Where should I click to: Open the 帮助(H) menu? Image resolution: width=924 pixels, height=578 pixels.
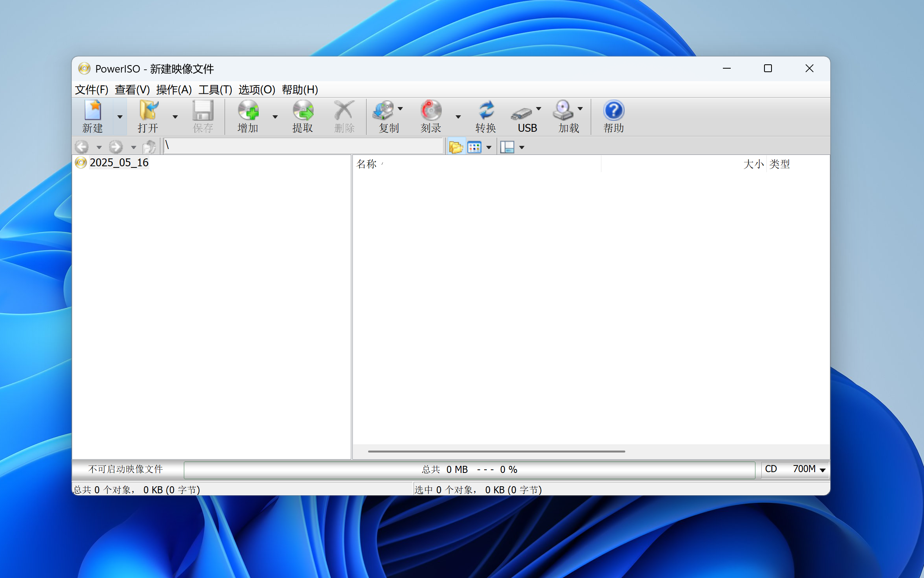tap(300, 90)
